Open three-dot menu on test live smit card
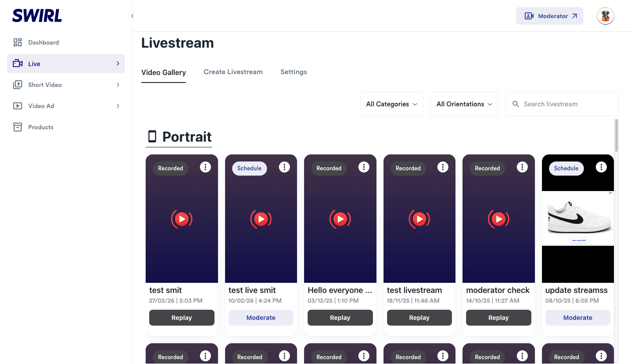Viewport: 632px width, 364px height. (x=285, y=167)
